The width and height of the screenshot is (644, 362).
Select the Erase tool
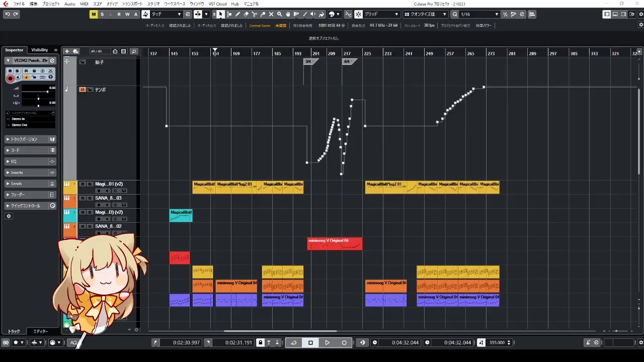[246, 14]
